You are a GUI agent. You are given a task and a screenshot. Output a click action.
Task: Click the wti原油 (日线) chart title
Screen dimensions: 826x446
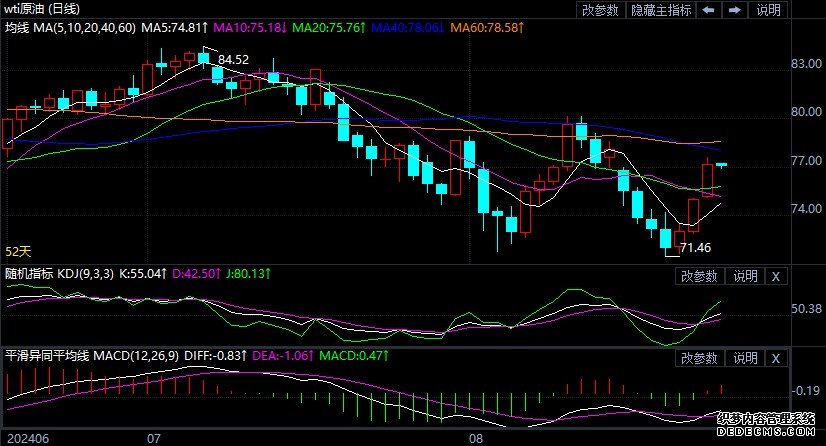[x=42, y=9]
